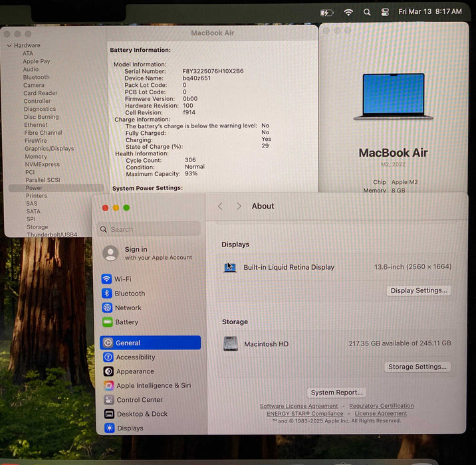Screen dimensions: 476x465
Task: Click the Cycle Count value 306
Action: coord(190,160)
